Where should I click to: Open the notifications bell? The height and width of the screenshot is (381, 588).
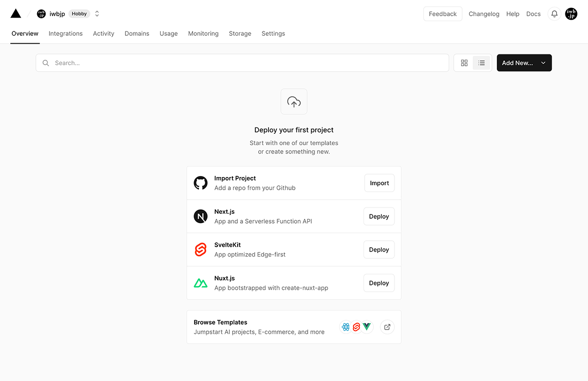[554, 14]
